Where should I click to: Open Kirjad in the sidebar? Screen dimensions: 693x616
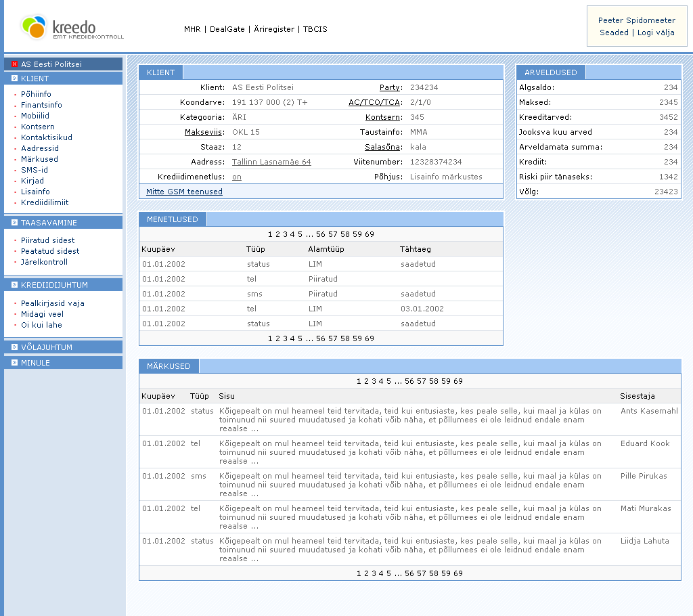32,181
